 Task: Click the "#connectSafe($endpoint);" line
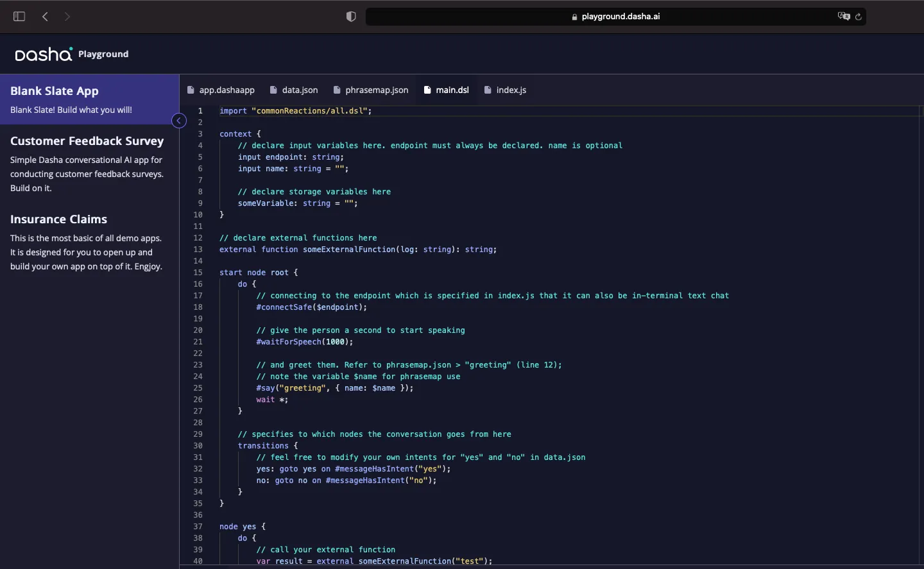coord(312,307)
